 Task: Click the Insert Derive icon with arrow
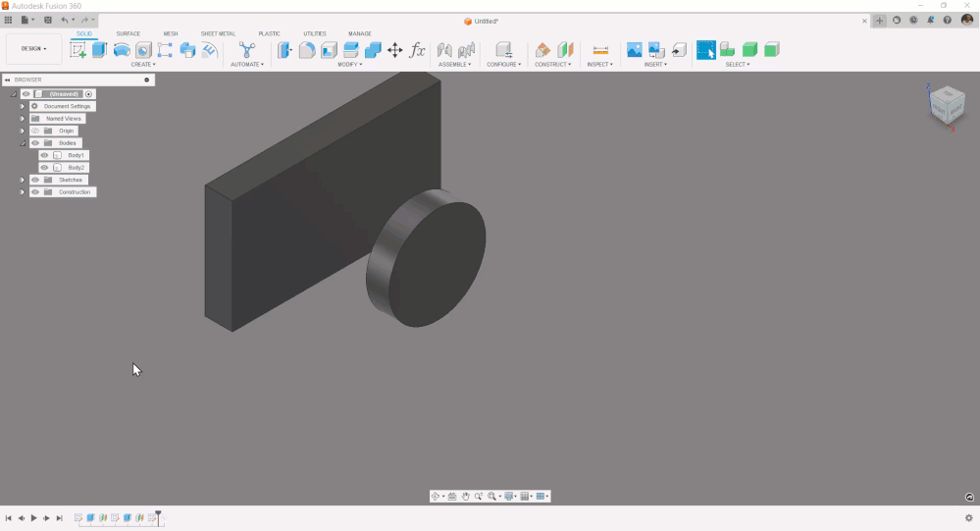click(679, 50)
